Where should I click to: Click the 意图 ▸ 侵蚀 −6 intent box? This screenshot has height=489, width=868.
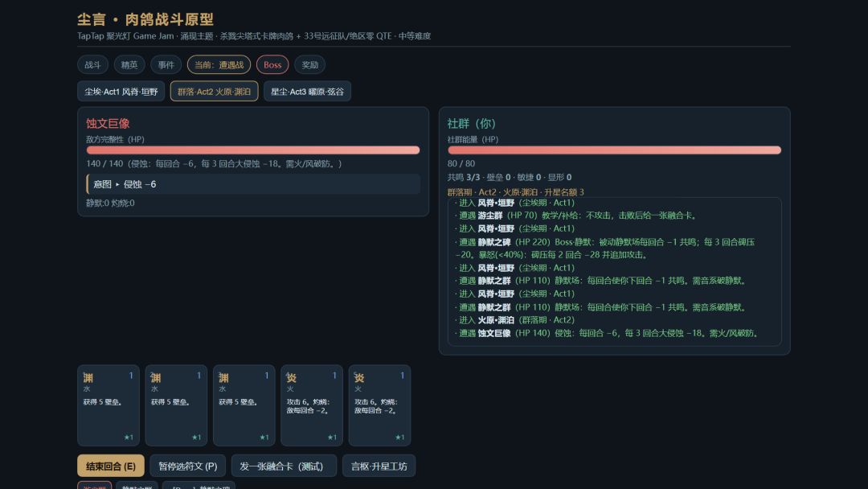point(253,184)
